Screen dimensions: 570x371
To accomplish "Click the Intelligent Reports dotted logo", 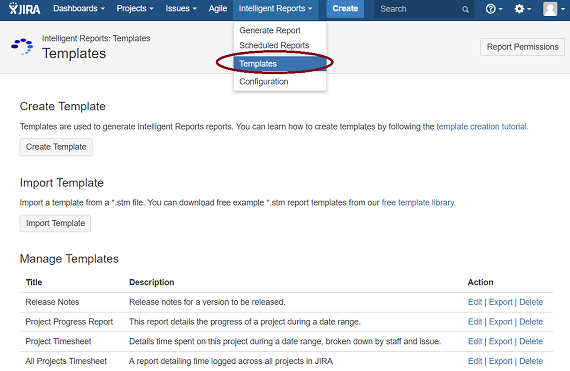I will click(22, 47).
